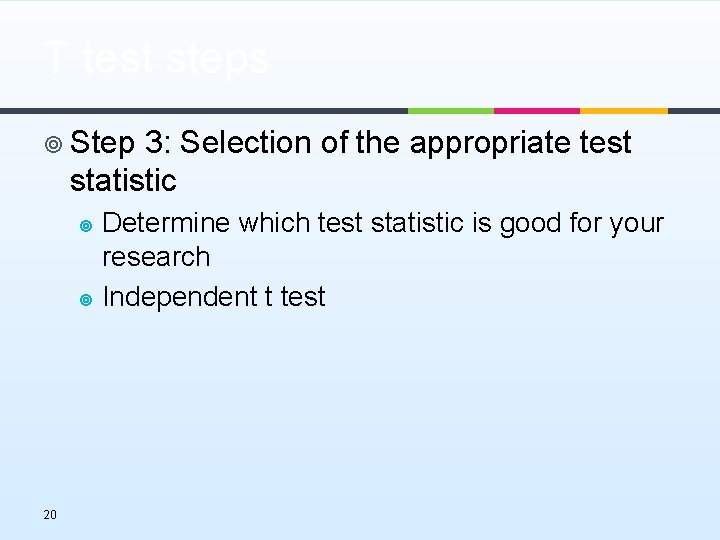Click the 'Independent t test' text

214,297
